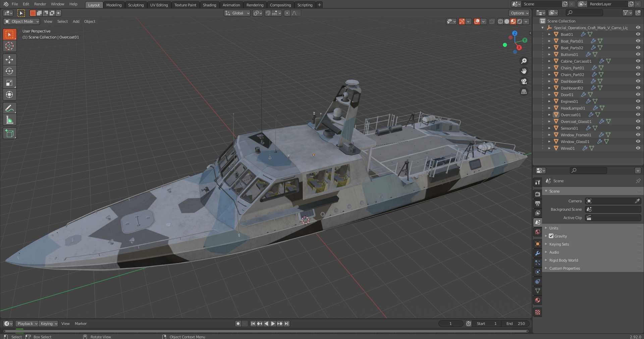
Task: Switch to the Shading workspace tab
Action: pyautogui.click(x=209, y=5)
